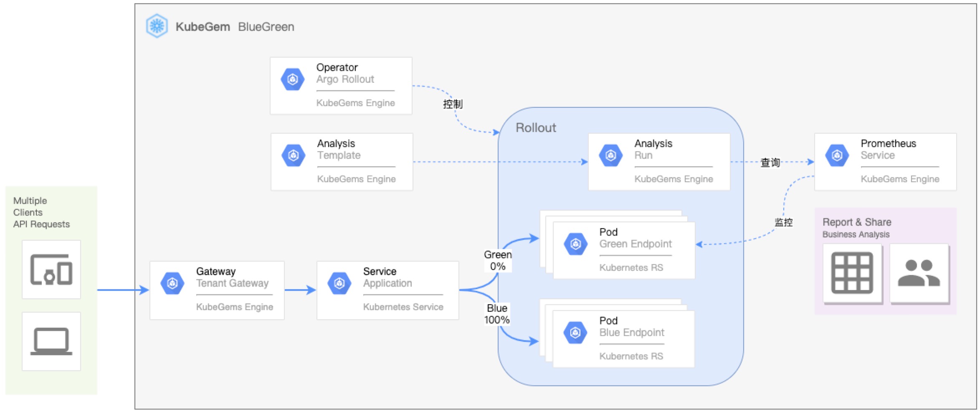Click the 'Template' label under Analysis
980x413 pixels.
[339, 155]
